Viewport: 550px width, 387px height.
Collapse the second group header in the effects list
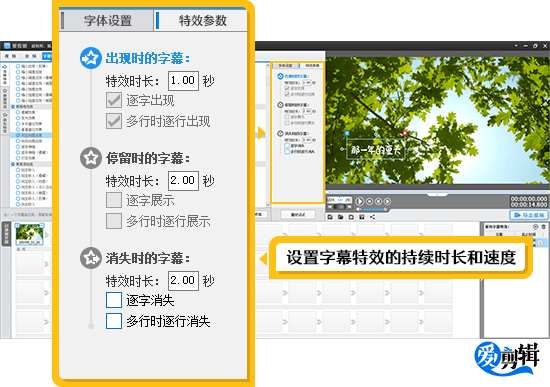click(32, 106)
